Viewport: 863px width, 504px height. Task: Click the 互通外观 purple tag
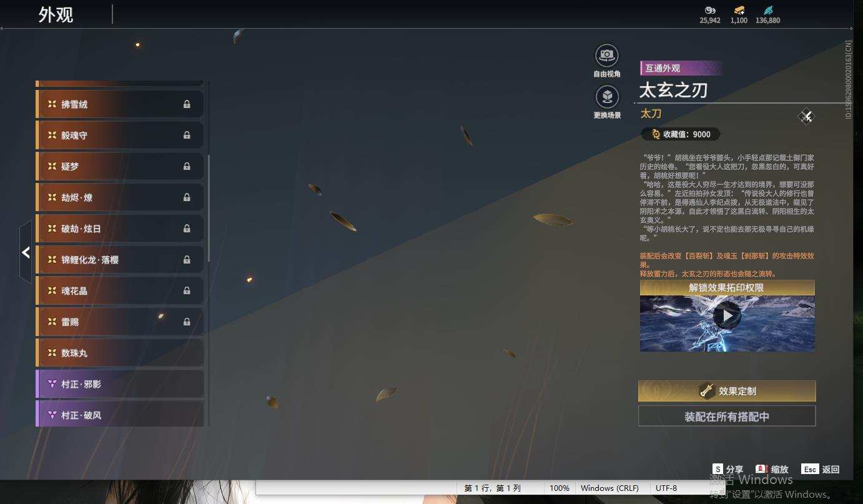[681, 68]
